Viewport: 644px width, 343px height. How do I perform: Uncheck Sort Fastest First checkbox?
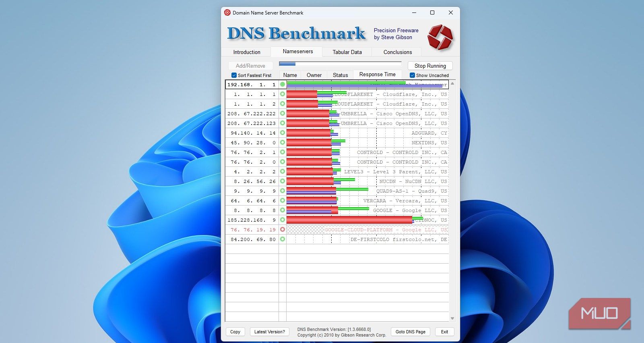pyautogui.click(x=234, y=75)
